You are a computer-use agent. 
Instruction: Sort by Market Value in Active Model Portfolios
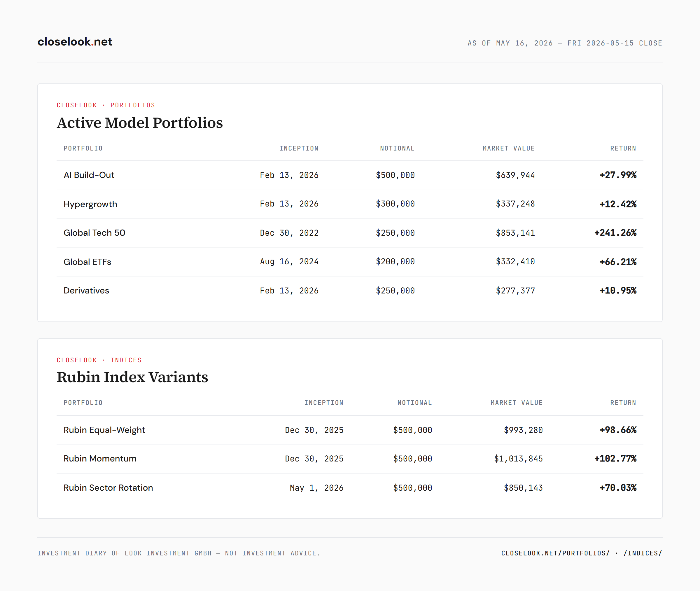pyautogui.click(x=508, y=148)
